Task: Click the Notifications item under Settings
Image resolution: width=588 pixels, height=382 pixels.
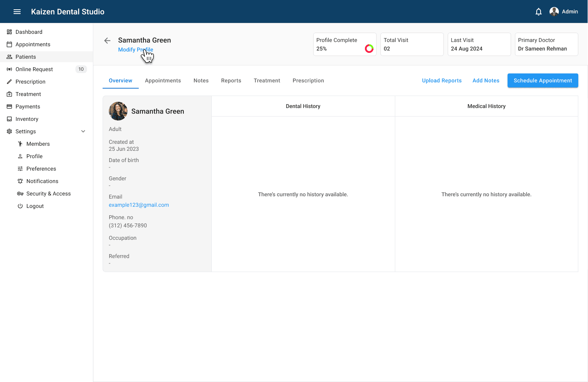Action: click(x=42, y=181)
